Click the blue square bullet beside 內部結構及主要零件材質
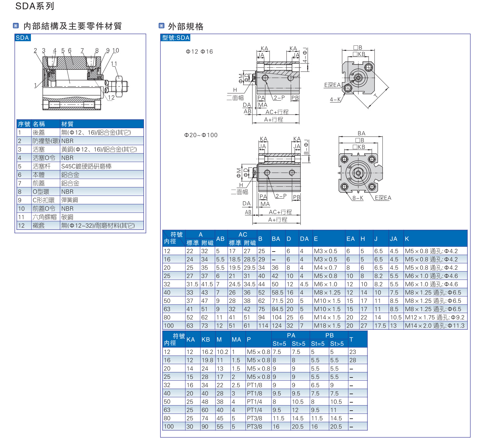This screenshot has height=448, width=483. point(16,26)
